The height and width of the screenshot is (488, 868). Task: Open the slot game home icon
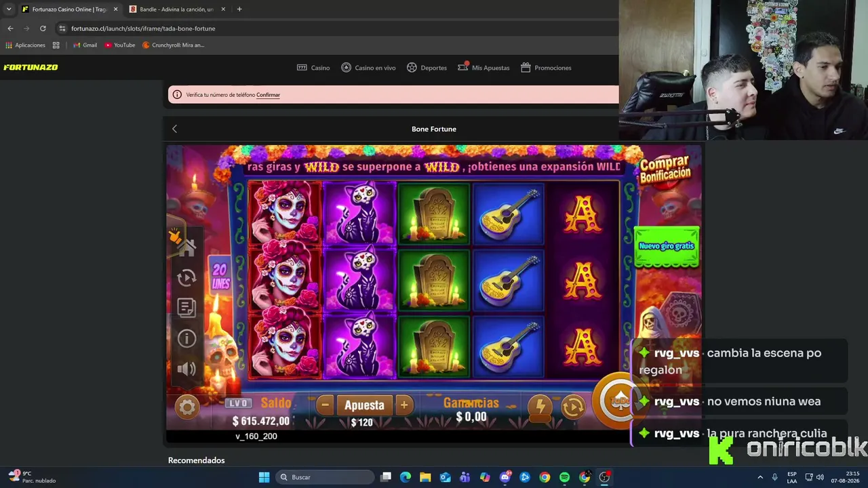pyautogui.click(x=186, y=248)
